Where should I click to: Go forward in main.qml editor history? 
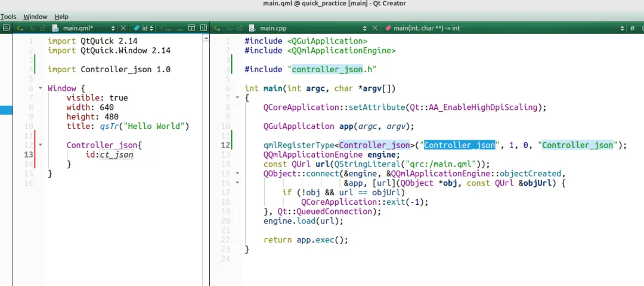32,29
